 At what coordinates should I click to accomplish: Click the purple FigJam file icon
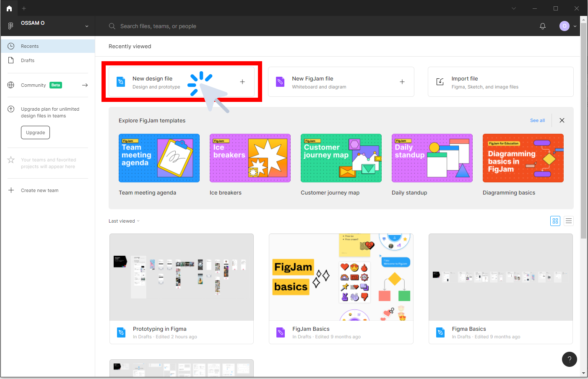(x=280, y=82)
